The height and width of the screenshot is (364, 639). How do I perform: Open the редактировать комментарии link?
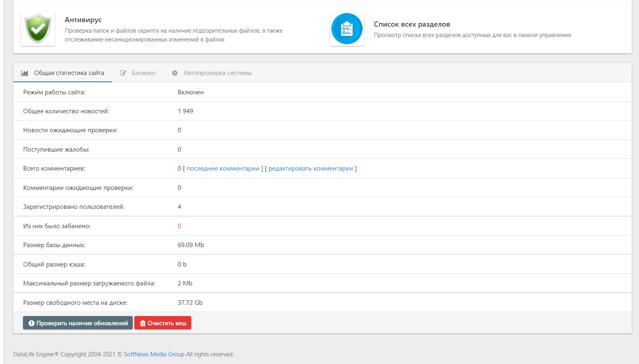pyautogui.click(x=311, y=168)
